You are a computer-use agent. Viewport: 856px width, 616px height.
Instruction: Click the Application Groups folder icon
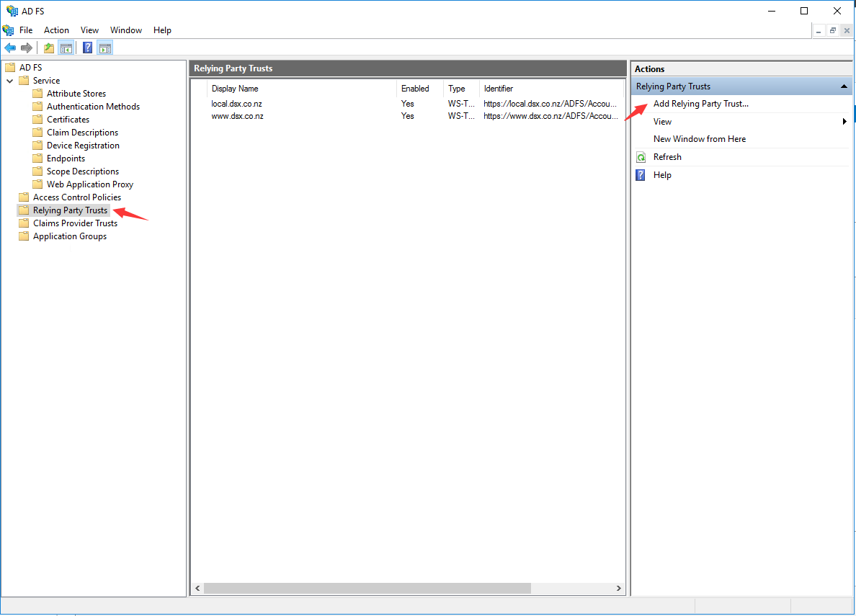pos(24,236)
